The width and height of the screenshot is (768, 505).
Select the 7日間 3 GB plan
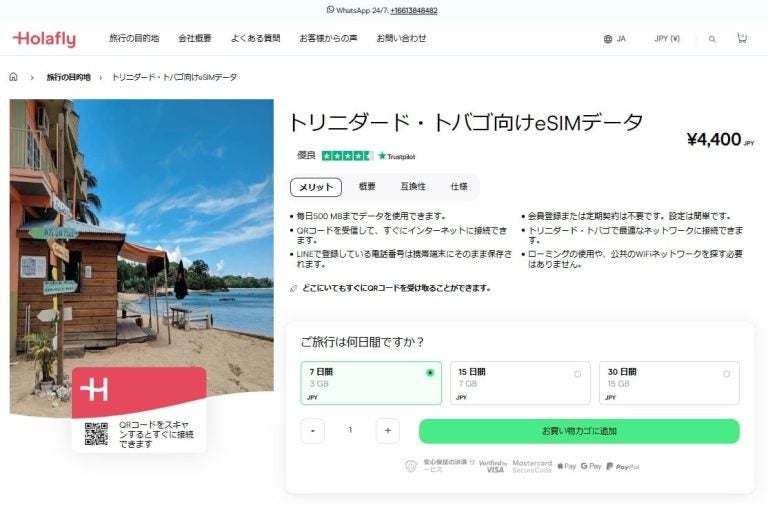371,383
